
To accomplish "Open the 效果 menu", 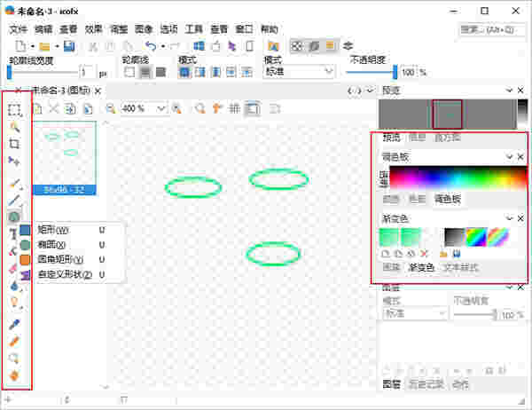I will (x=93, y=29).
